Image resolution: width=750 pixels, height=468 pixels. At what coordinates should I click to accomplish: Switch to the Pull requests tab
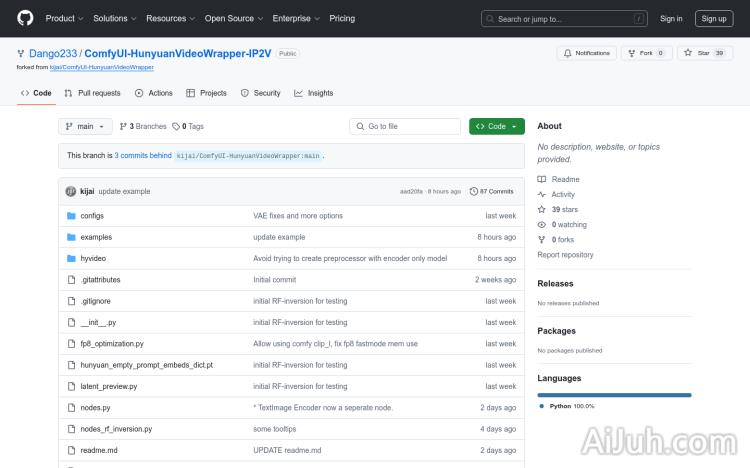point(92,93)
